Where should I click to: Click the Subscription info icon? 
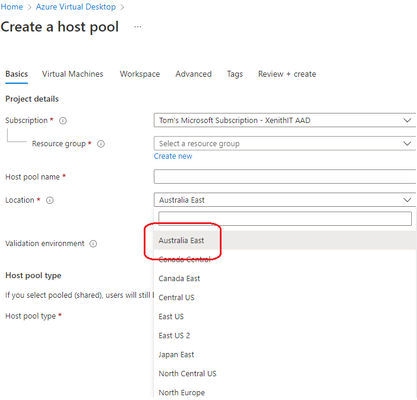pyautogui.click(x=63, y=121)
